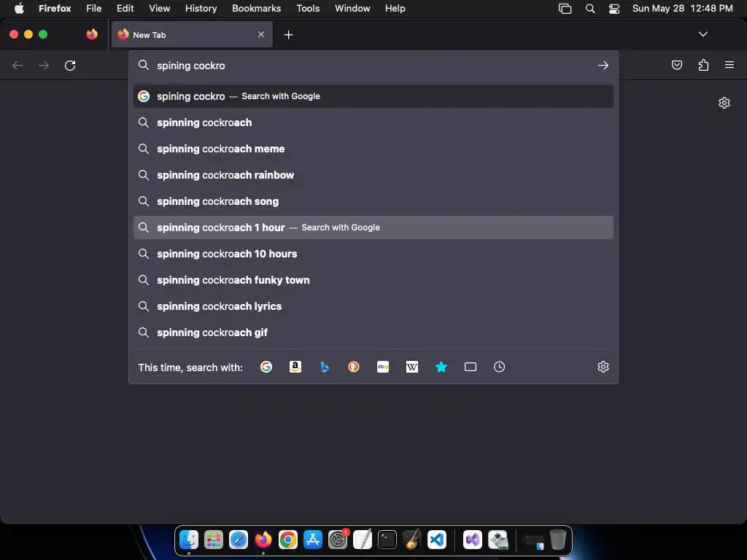
Task: Open the Help menu
Action: coord(395,9)
